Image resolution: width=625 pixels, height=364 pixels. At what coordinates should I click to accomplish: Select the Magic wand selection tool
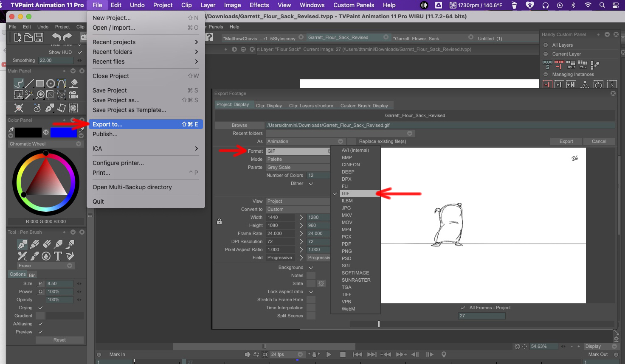point(29,95)
